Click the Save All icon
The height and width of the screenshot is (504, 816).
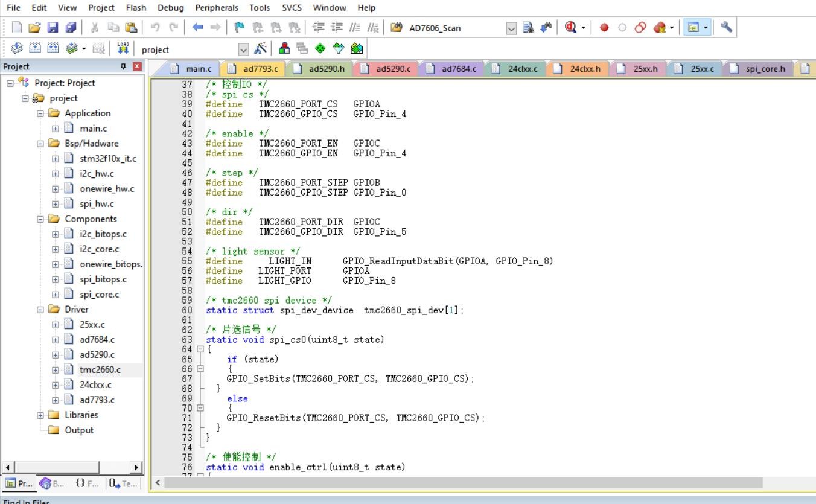71,28
